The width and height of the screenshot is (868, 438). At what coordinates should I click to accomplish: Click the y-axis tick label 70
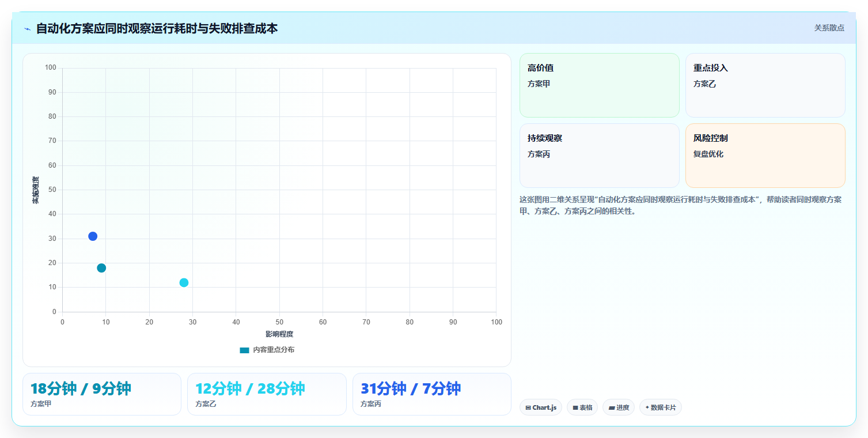(52, 141)
